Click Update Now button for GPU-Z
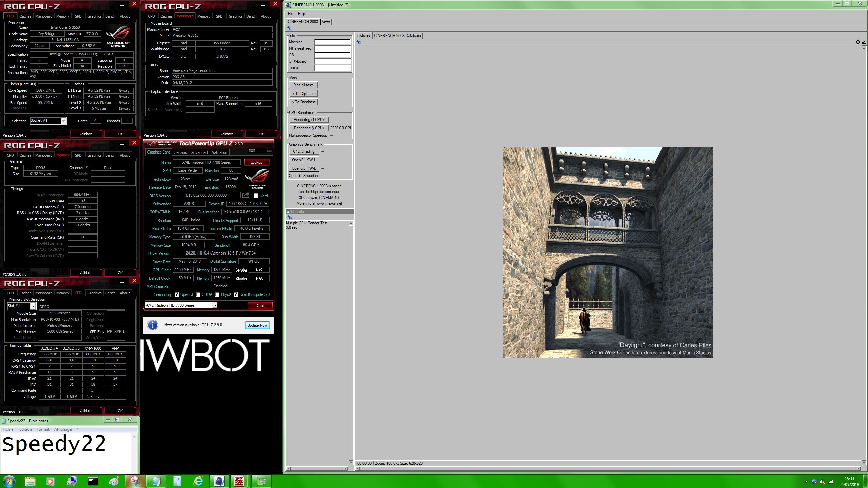The width and height of the screenshot is (868, 488). click(x=257, y=325)
